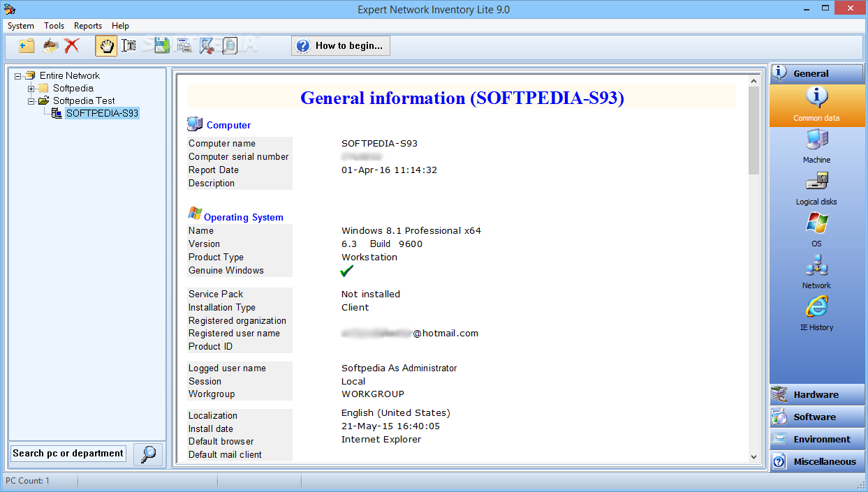Image resolution: width=868 pixels, height=492 pixels.
Task: Collapse the Entire Network tree node
Action: (18, 75)
